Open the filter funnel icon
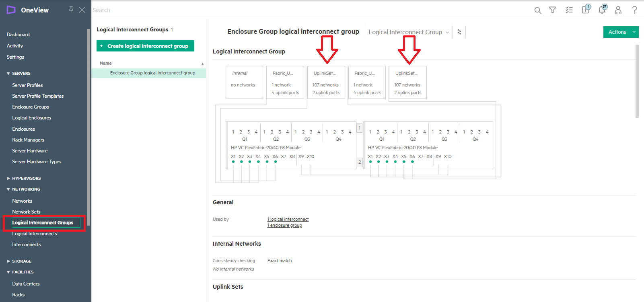The image size is (644, 302). (553, 10)
